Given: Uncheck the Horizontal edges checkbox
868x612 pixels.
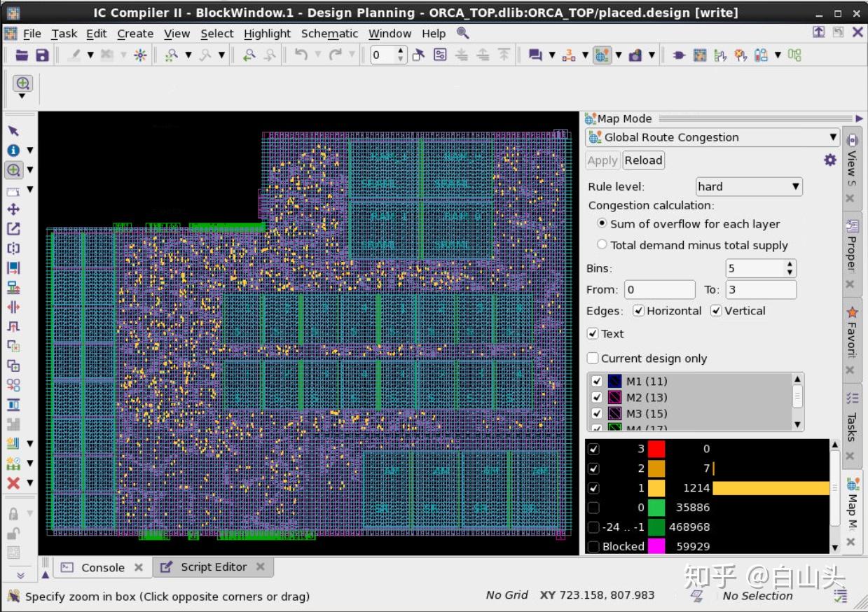Looking at the screenshot, I should coord(638,311).
